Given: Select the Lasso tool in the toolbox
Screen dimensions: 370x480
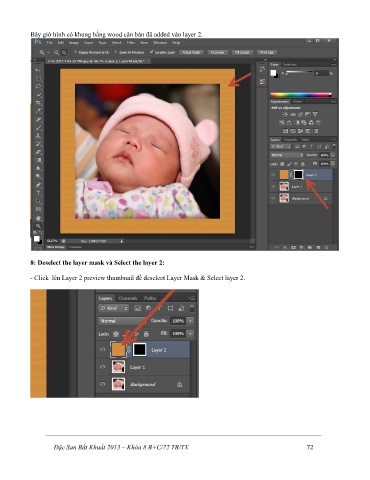Looking at the screenshot, I should click(38, 86).
